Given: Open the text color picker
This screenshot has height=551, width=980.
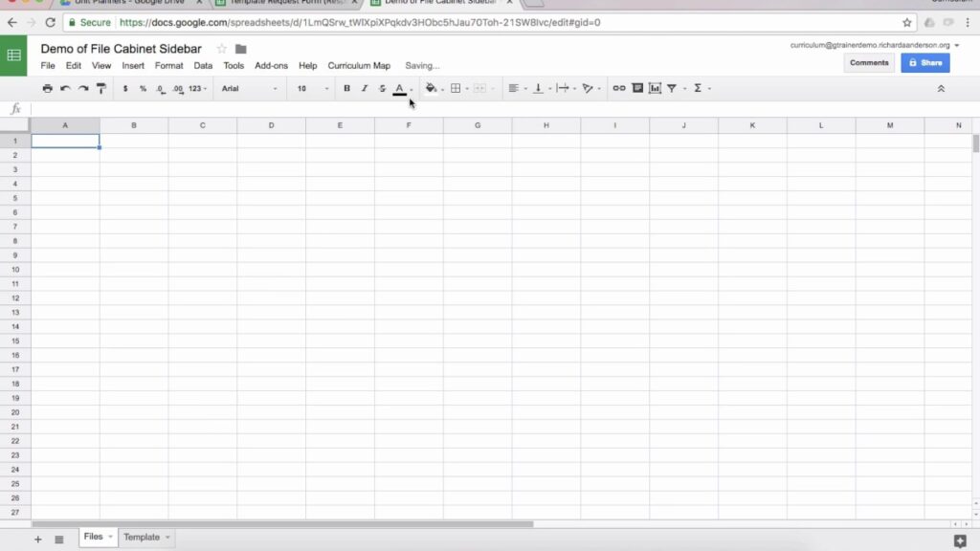Looking at the screenshot, I should [x=399, y=88].
